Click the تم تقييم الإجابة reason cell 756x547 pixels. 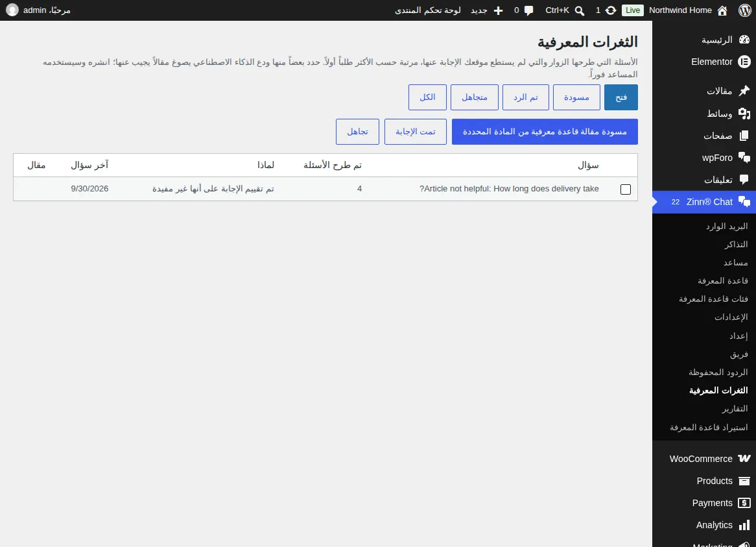click(213, 189)
